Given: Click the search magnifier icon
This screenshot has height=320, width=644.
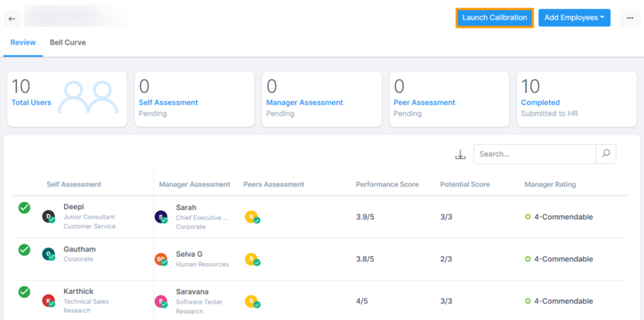Looking at the screenshot, I should pos(606,153).
